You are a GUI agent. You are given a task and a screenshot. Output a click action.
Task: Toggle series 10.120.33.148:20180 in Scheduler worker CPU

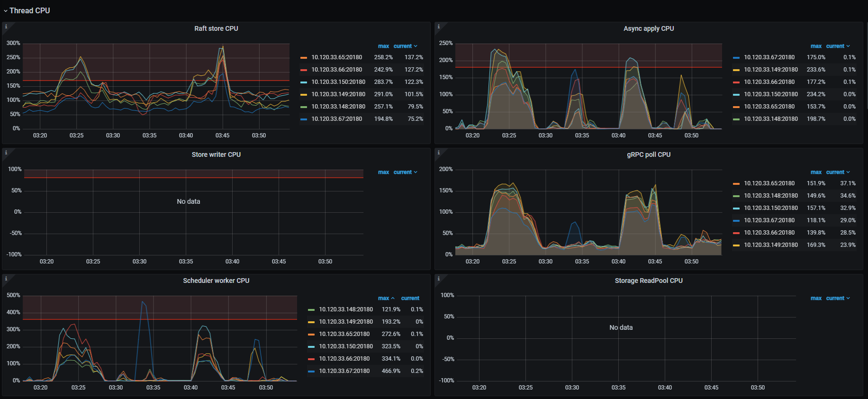click(346, 309)
